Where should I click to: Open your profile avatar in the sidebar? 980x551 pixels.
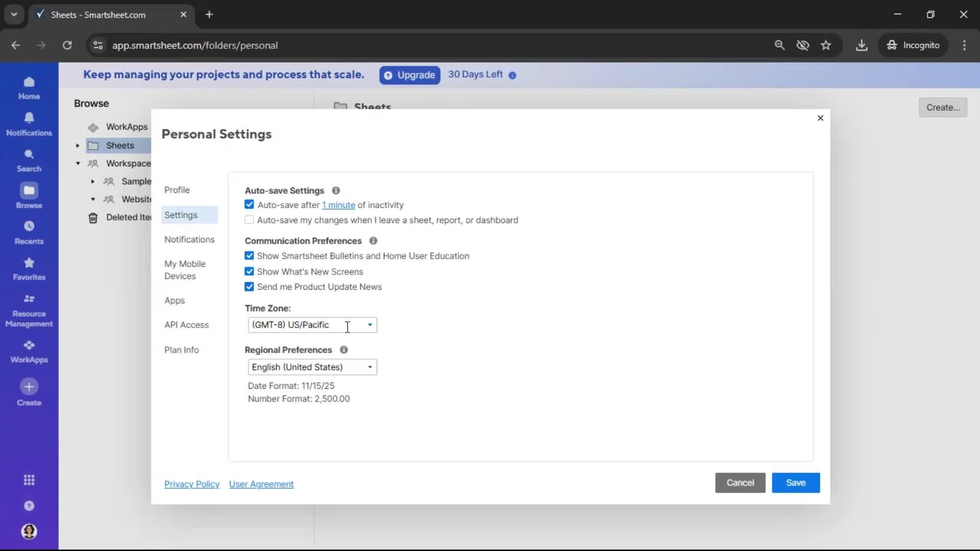tap(29, 532)
